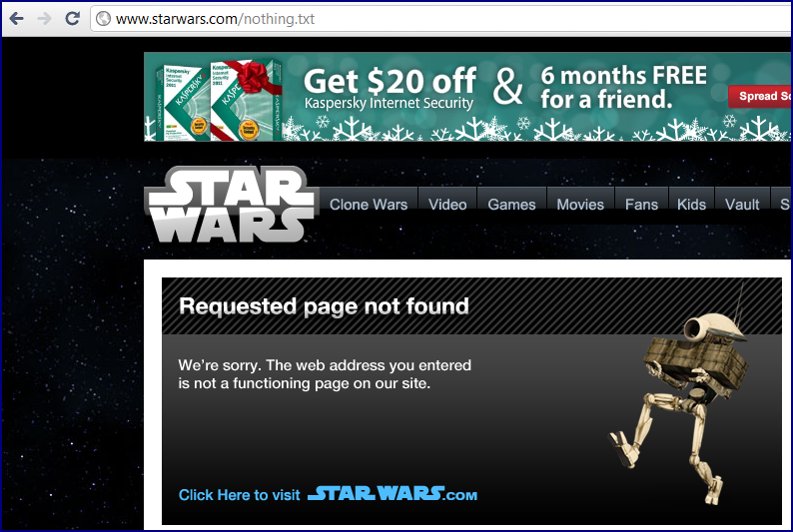793x532 pixels.
Task: Click the browser forward arrow
Action: pyautogui.click(x=45, y=19)
